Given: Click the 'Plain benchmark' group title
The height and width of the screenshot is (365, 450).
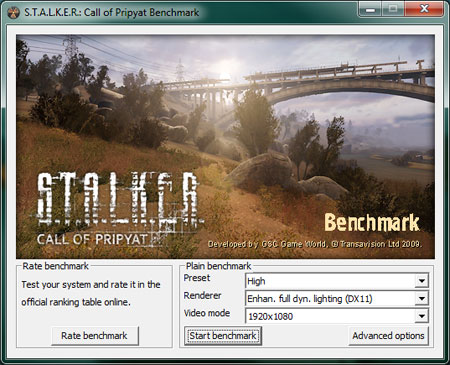Looking at the screenshot, I should [x=218, y=266].
